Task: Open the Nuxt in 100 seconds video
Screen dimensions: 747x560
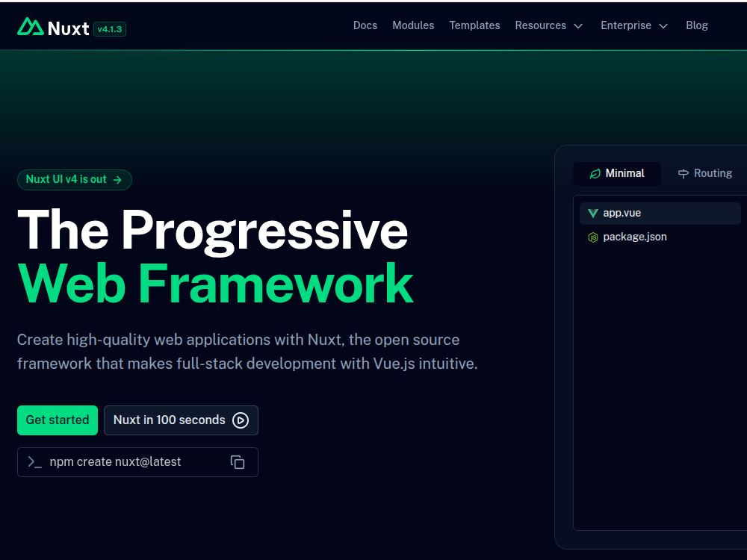Action: pos(181,420)
